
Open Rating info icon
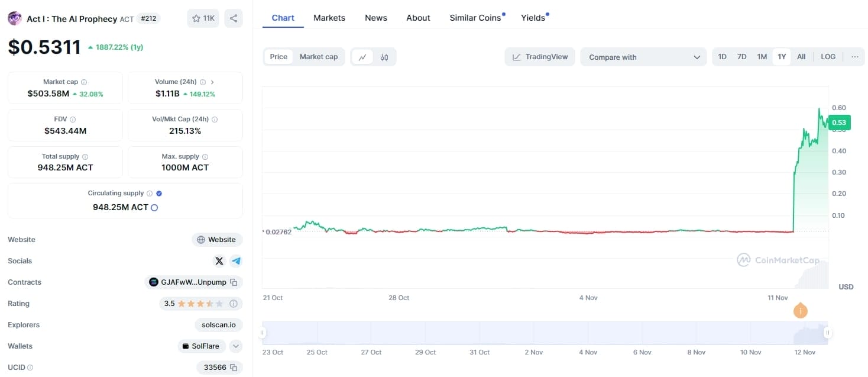(x=234, y=304)
